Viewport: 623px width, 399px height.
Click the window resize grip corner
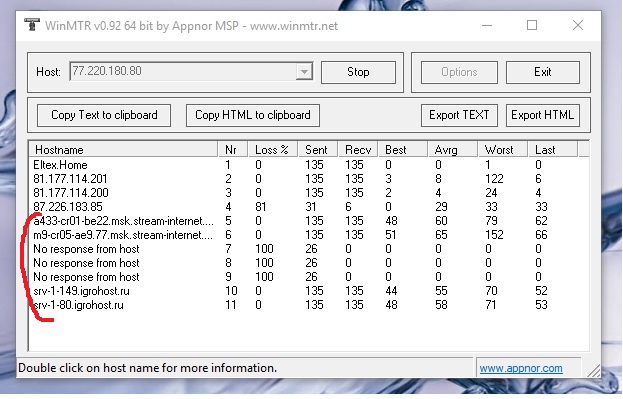point(594,370)
